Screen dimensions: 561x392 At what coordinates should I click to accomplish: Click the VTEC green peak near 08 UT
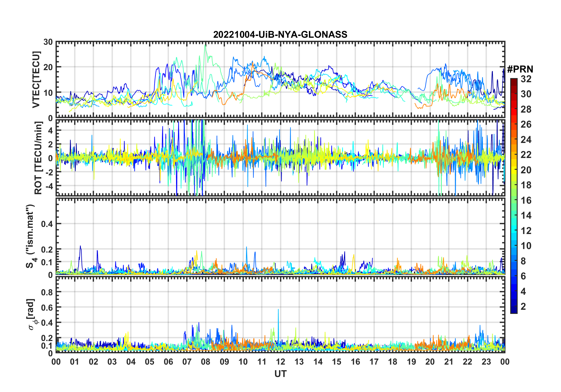click(x=205, y=45)
